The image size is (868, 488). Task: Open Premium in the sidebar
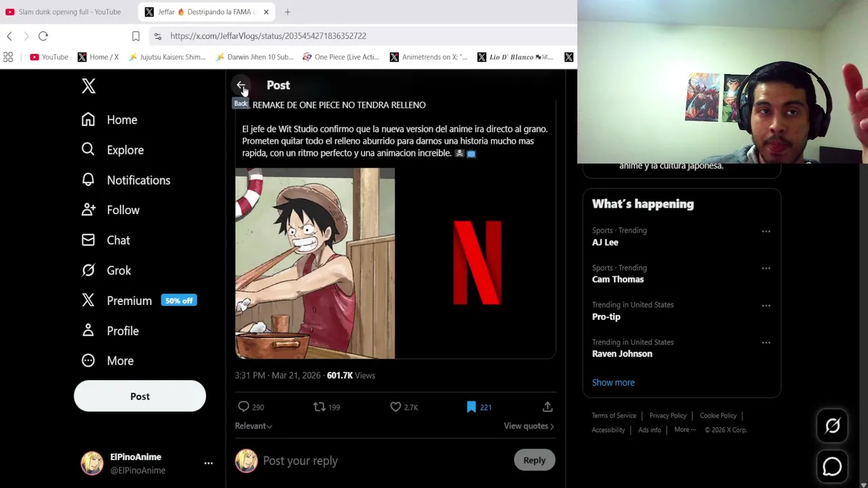[x=138, y=300]
